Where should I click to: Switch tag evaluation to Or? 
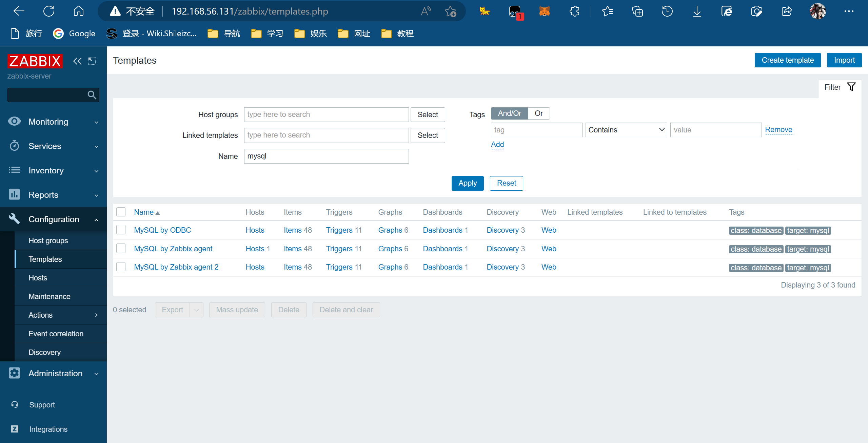tap(538, 113)
